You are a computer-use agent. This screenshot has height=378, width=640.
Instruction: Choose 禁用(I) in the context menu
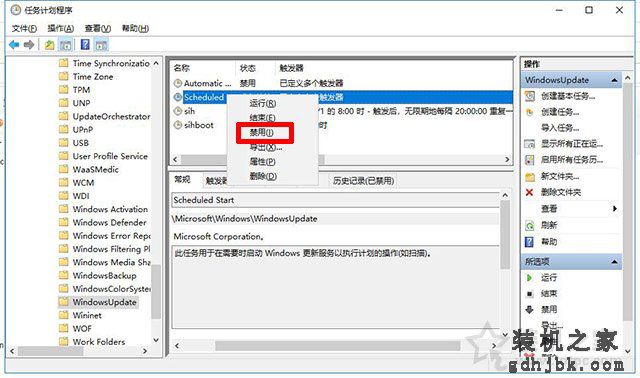[x=262, y=133]
